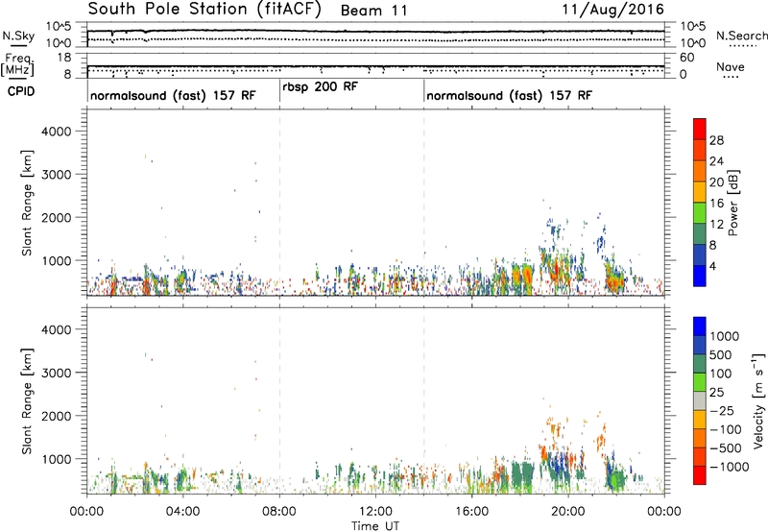Click the 'Freq. [MHz]' axis label
This screenshot has height=532, width=768.
(17, 64)
